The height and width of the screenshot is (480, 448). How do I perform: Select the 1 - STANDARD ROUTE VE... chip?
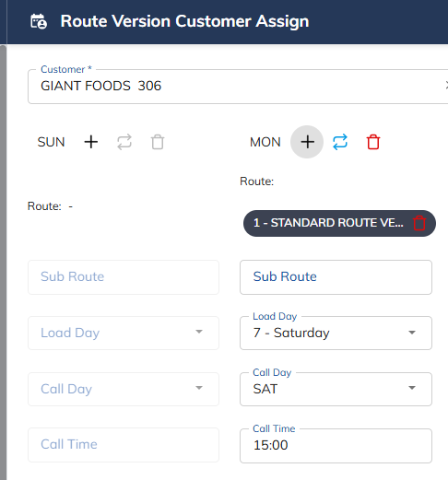[328, 223]
